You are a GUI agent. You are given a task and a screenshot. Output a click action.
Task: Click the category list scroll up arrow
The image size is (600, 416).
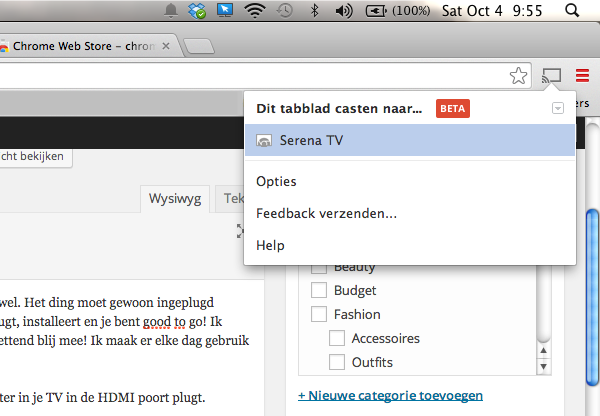tap(543, 351)
